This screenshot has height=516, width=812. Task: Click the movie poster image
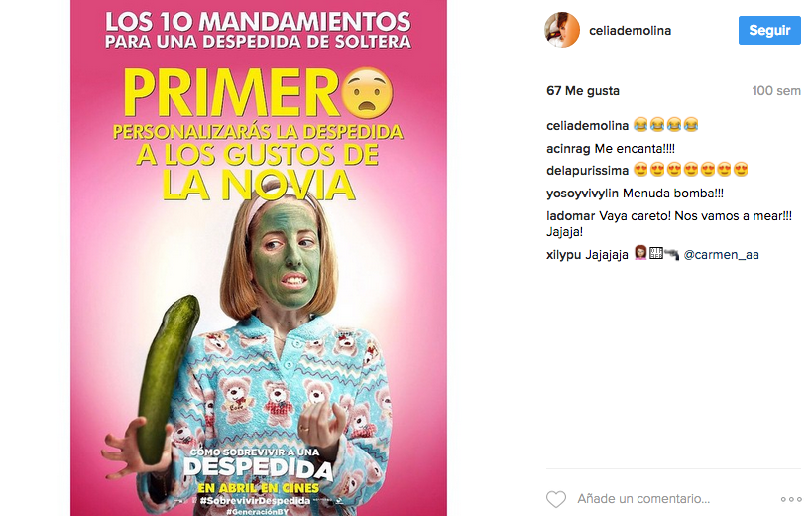[259, 258]
